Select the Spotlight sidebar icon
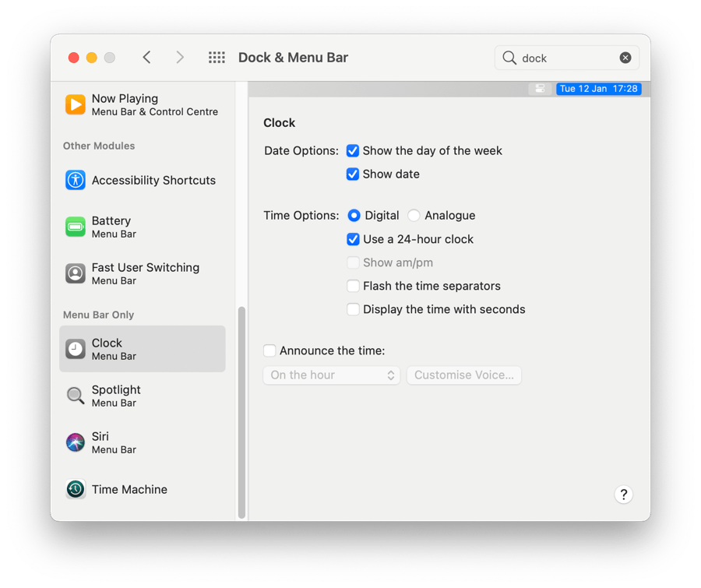The image size is (701, 588). (75, 396)
